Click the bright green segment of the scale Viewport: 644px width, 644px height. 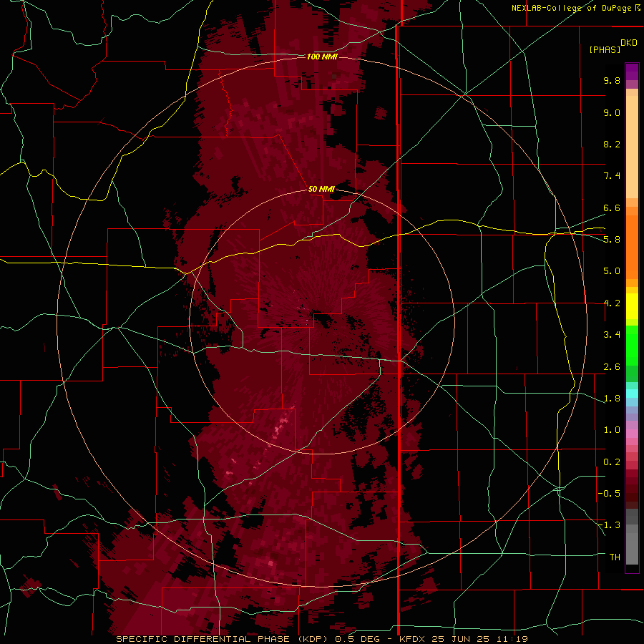pyautogui.click(x=632, y=345)
